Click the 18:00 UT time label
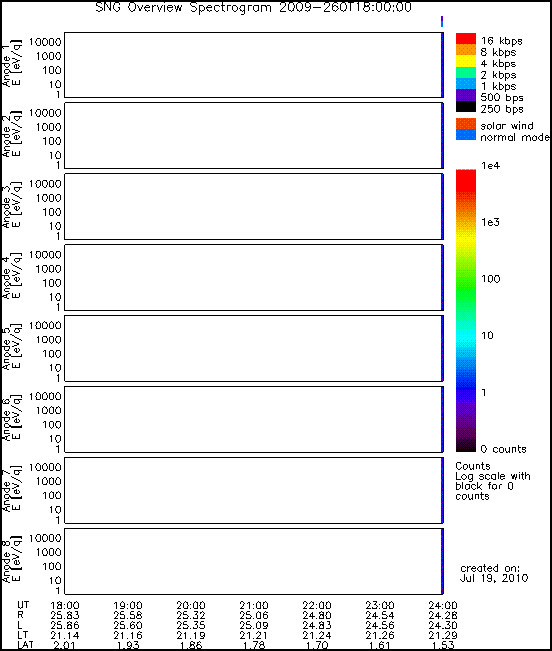The height and width of the screenshot is (651, 552). point(65,605)
